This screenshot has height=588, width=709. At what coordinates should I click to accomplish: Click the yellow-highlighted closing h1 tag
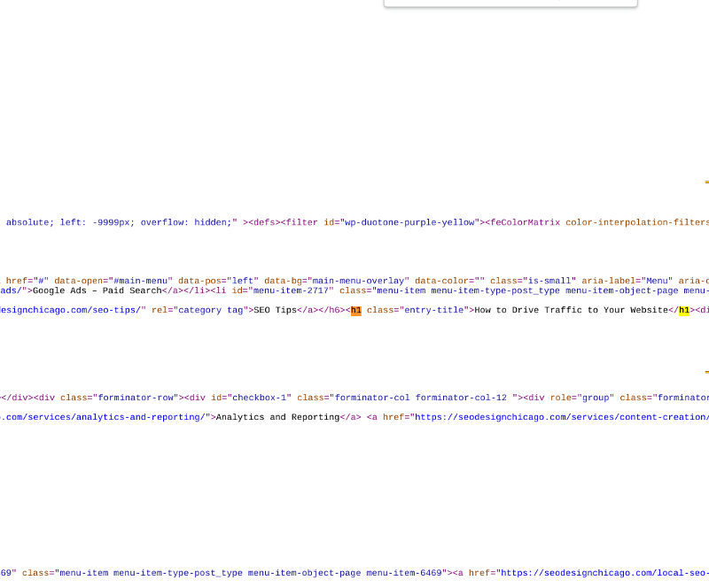683,311
